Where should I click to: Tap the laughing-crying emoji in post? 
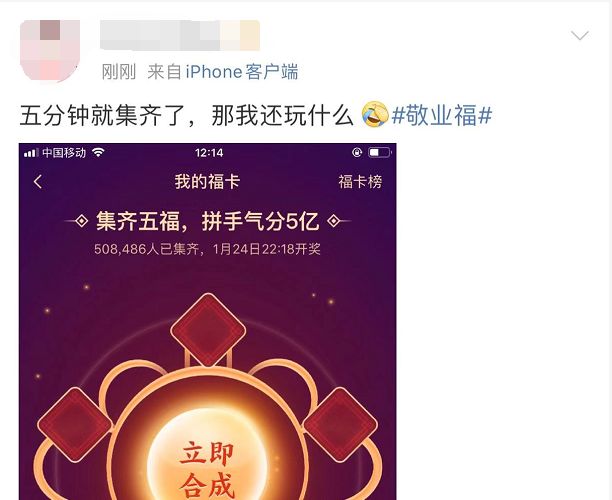point(375,115)
